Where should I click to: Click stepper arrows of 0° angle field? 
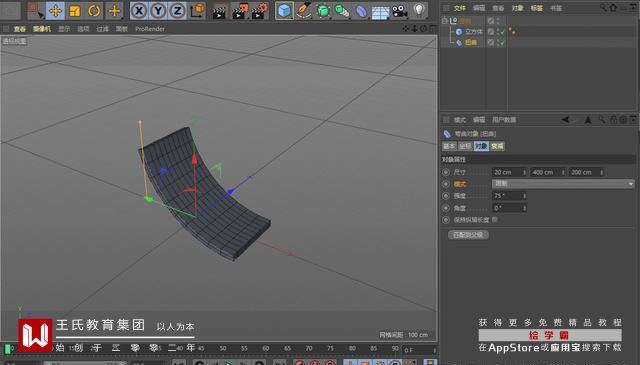click(524, 208)
